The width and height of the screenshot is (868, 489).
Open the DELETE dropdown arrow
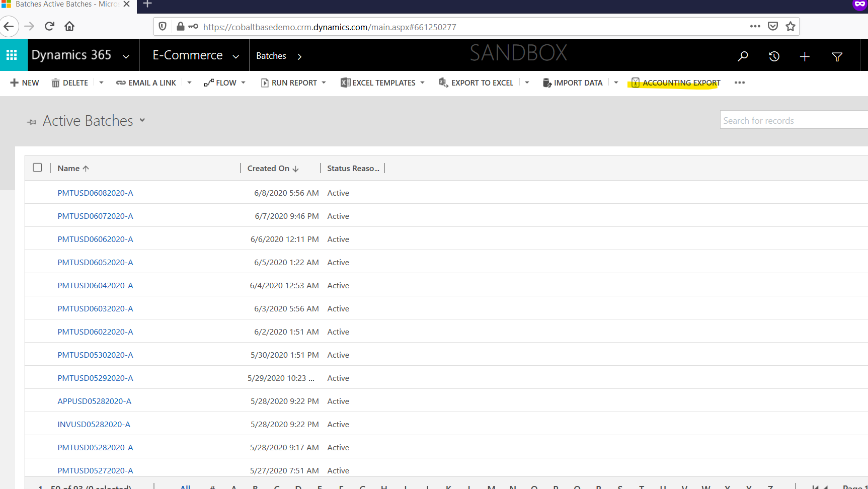coord(101,83)
